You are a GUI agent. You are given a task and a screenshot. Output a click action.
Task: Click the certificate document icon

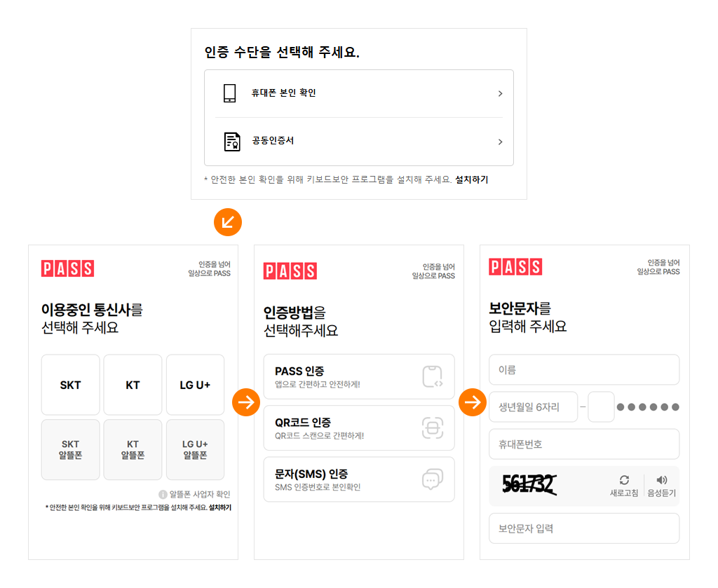pyautogui.click(x=231, y=142)
